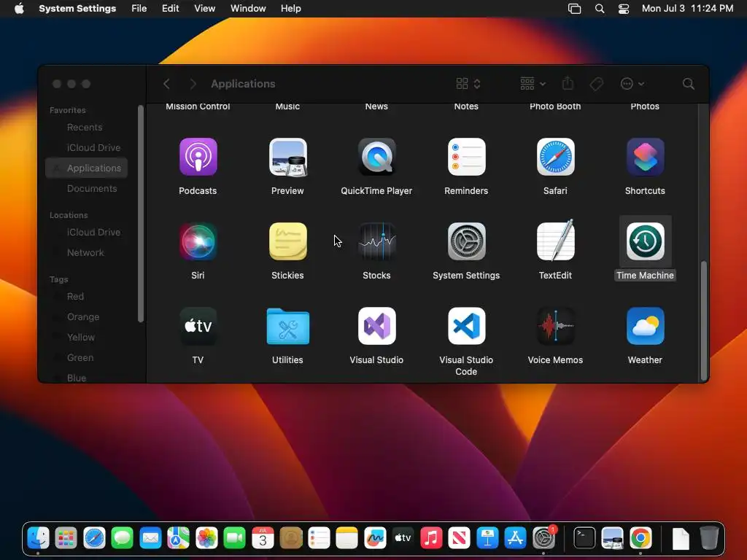Open the File menu
This screenshot has height=560, width=747.
tap(139, 8)
